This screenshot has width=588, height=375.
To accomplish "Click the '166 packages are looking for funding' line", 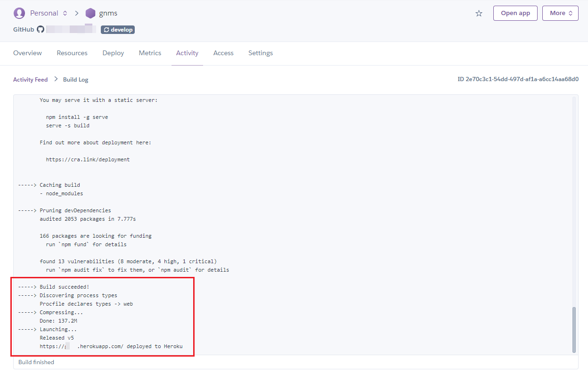I will 96,236.
